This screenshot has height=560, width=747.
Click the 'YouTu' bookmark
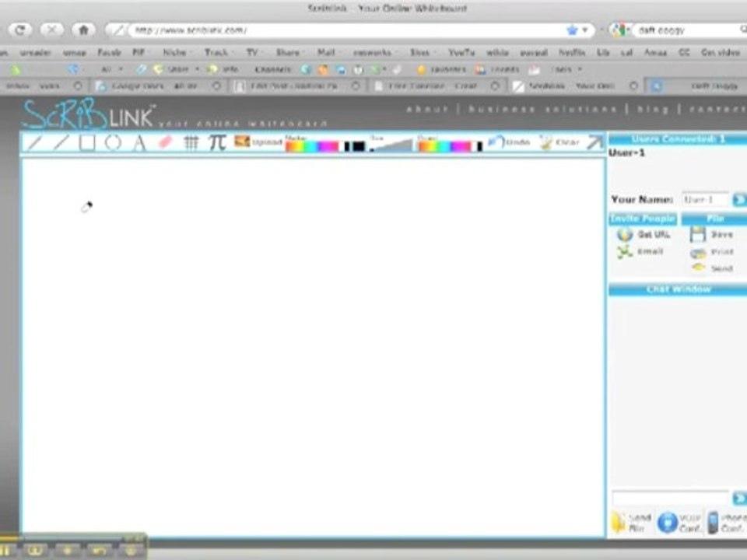(461, 52)
